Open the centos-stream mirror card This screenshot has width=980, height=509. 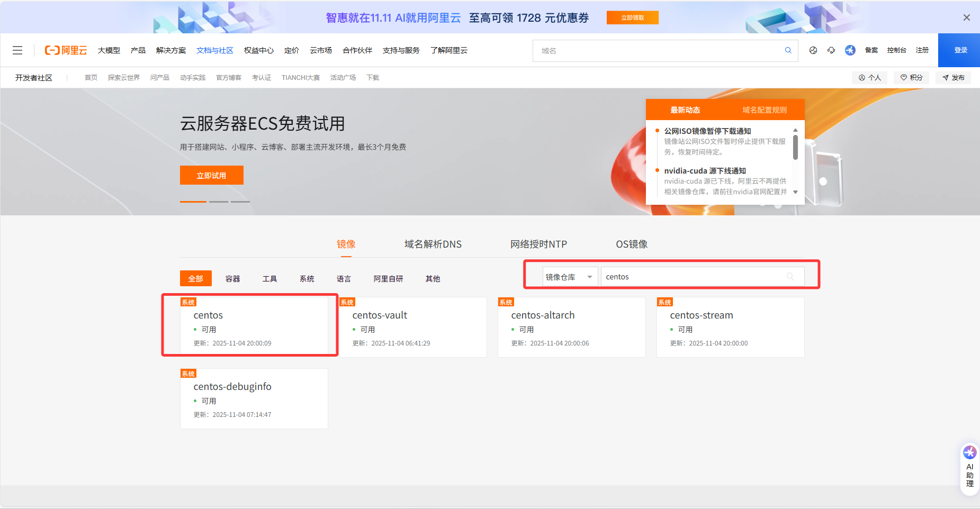pos(731,327)
